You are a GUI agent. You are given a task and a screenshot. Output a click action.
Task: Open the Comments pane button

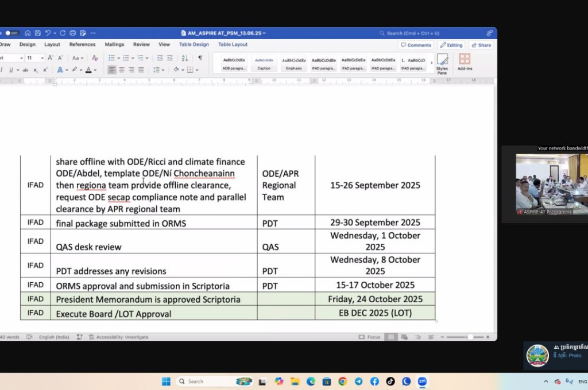click(x=416, y=45)
